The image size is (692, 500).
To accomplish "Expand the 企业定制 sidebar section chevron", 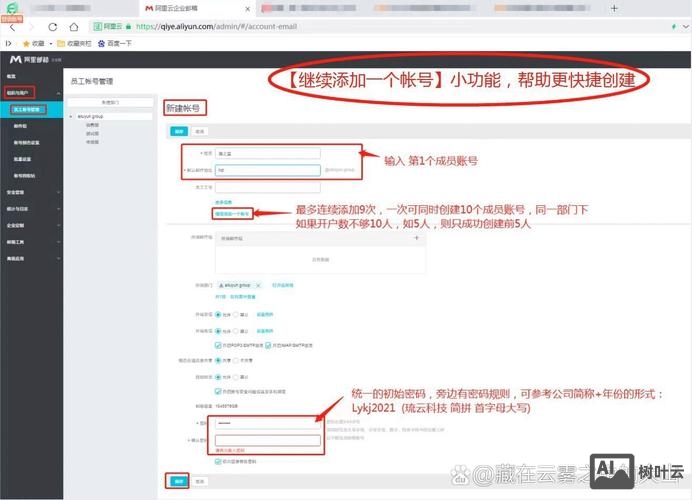I will pos(58,226).
